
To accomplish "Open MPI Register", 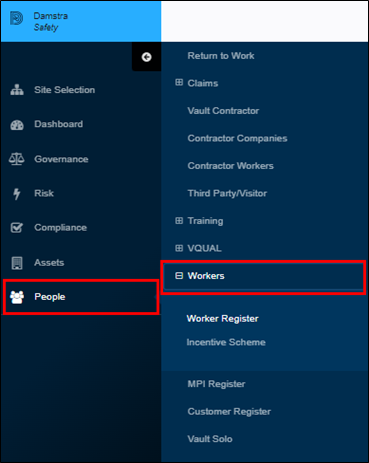I will pos(216,384).
